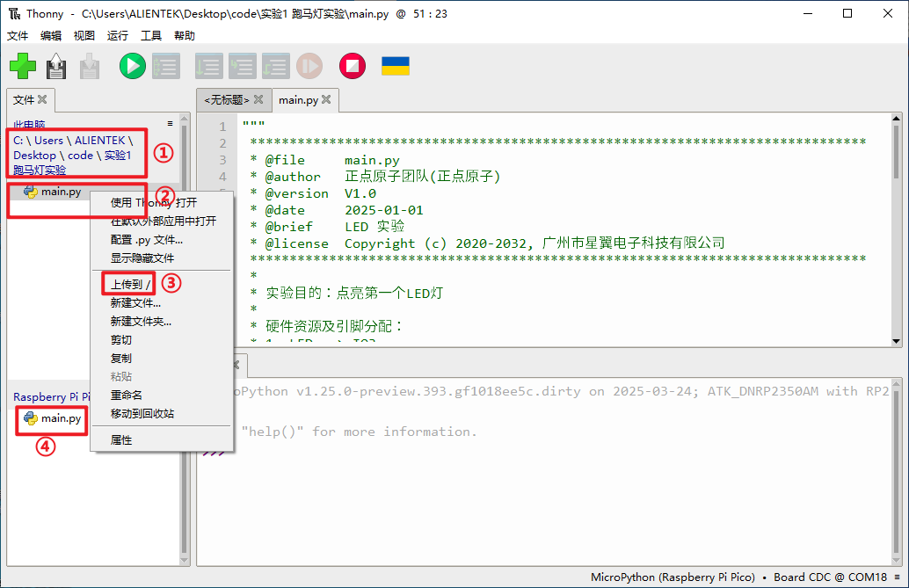Open the 文件 menu
This screenshot has height=588, width=909.
click(x=18, y=35)
